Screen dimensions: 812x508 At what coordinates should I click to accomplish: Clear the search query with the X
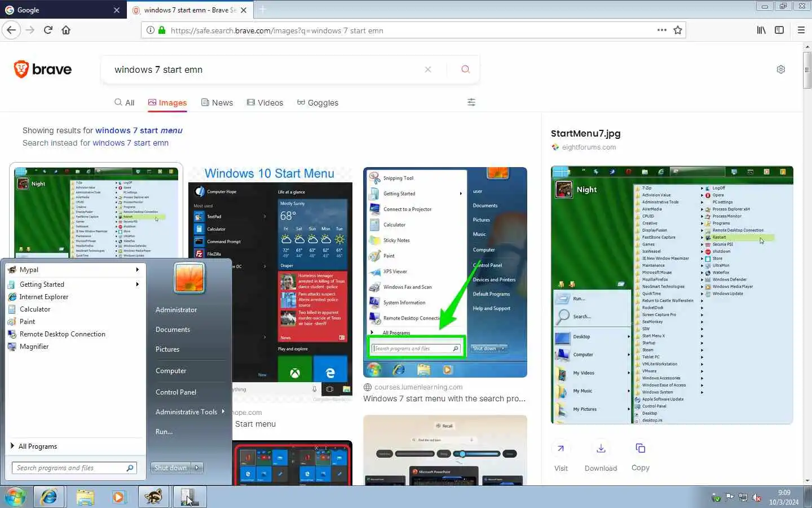tap(428, 69)
